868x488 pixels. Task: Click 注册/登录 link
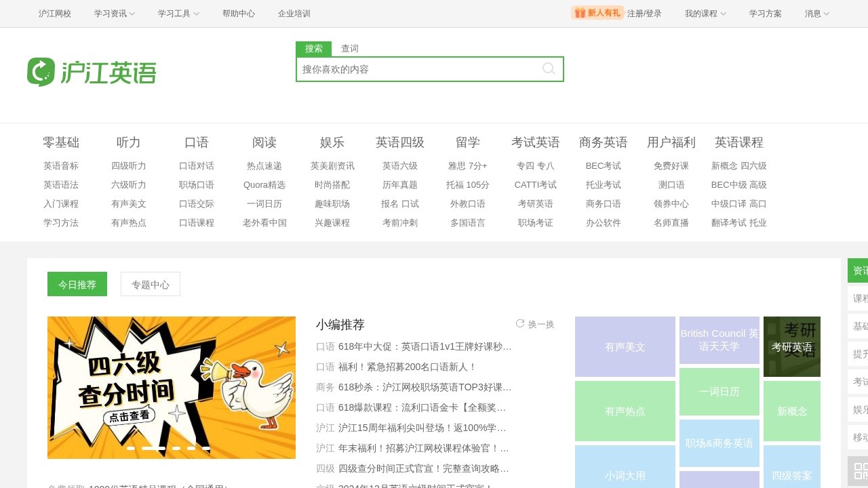pos(644,14)
